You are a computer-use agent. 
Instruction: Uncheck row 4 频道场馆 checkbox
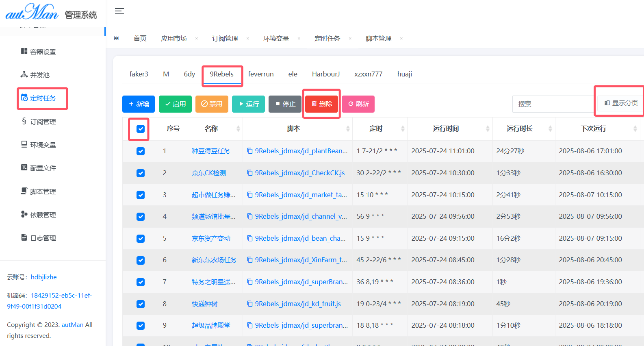tap(141, 217)
